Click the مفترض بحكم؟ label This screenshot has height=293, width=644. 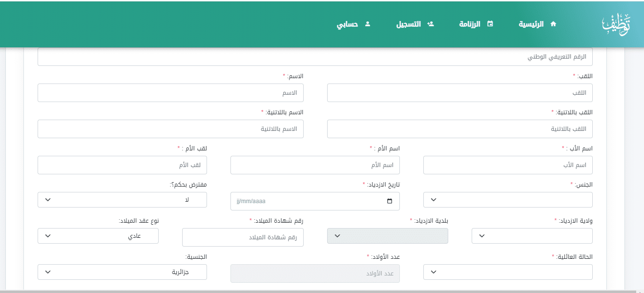click(x=188, y=185)
